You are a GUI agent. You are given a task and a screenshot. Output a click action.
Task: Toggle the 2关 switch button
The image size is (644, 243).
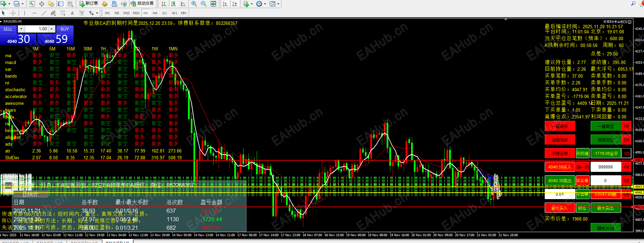626,140
